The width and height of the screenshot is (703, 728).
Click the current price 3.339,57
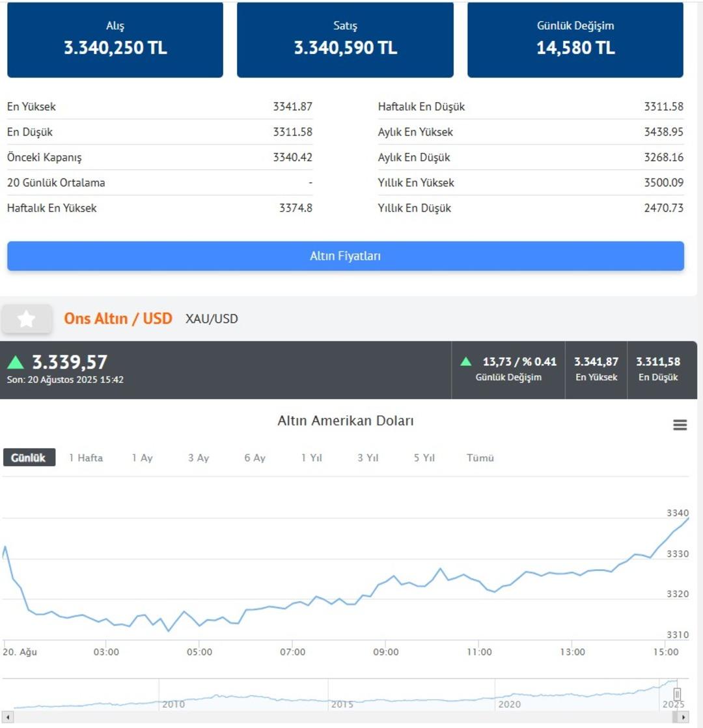tap(70, 362)
